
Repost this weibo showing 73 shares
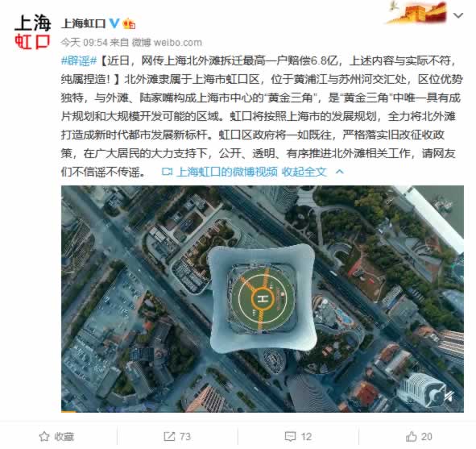pyautogui.click(x=177, y=437)
